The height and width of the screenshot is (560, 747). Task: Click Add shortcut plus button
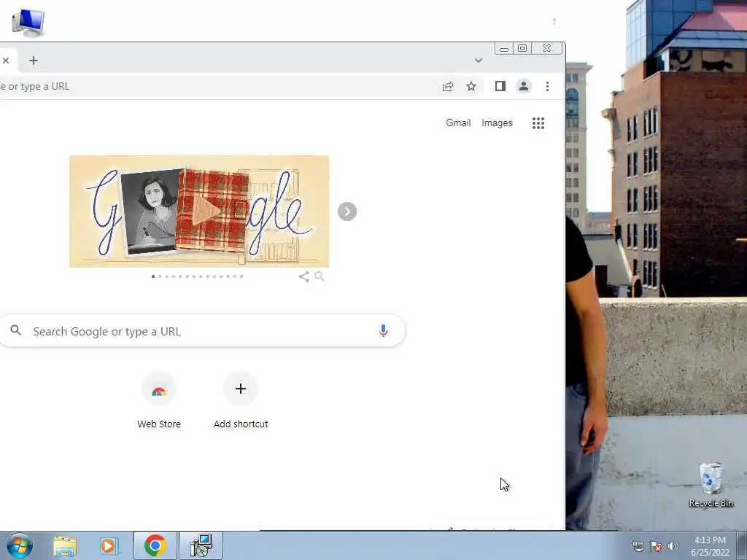pyautogui.click(x=241, y=389)
